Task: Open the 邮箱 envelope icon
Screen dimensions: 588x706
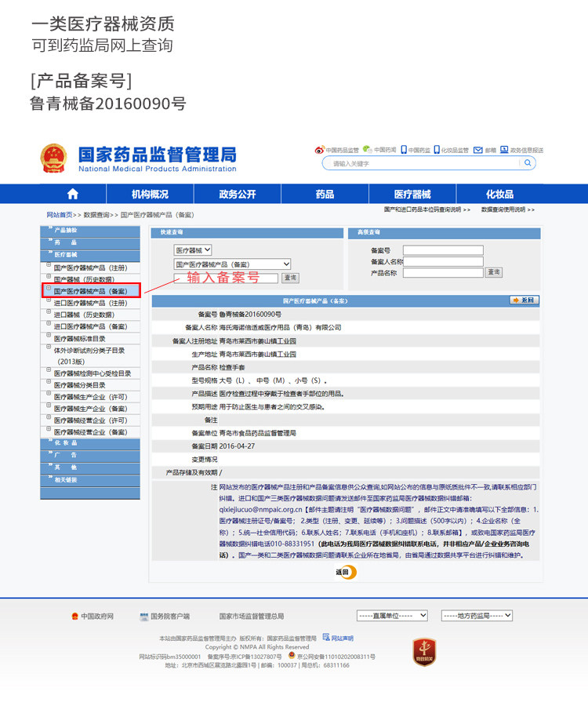Action: (x=477, y=150)
